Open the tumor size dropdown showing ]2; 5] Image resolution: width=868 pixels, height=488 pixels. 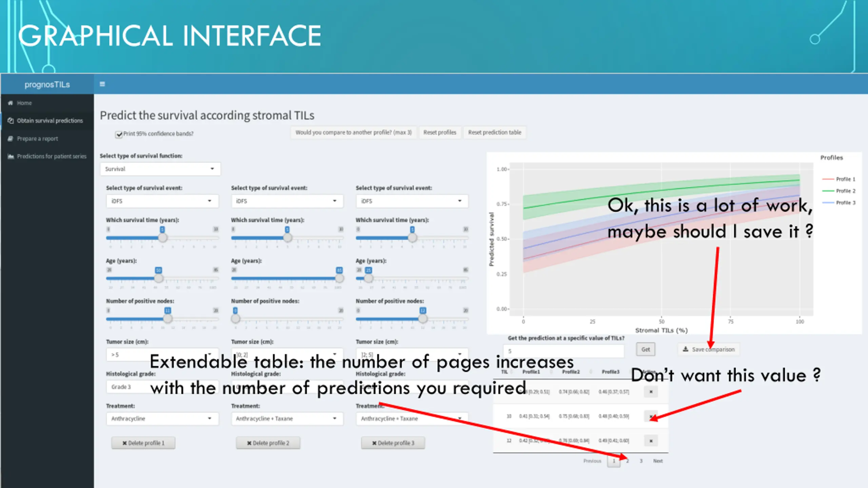[x=412, y=354]
